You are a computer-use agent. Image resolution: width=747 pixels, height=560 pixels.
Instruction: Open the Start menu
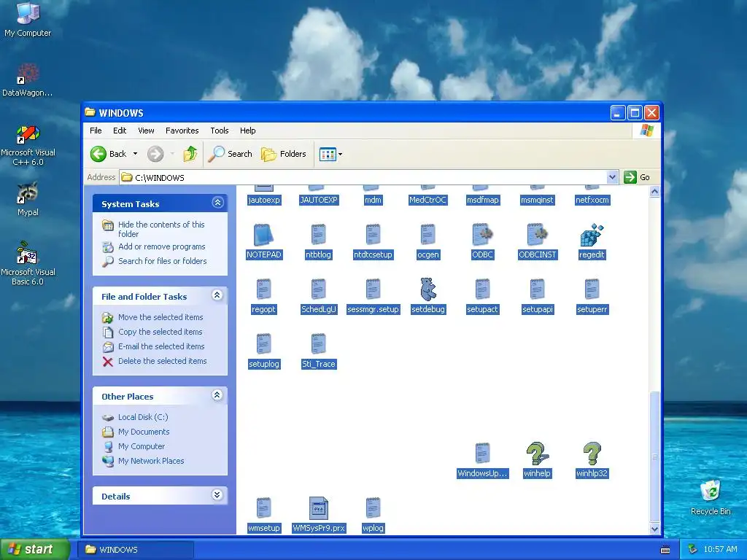click(x=34, y=549)
